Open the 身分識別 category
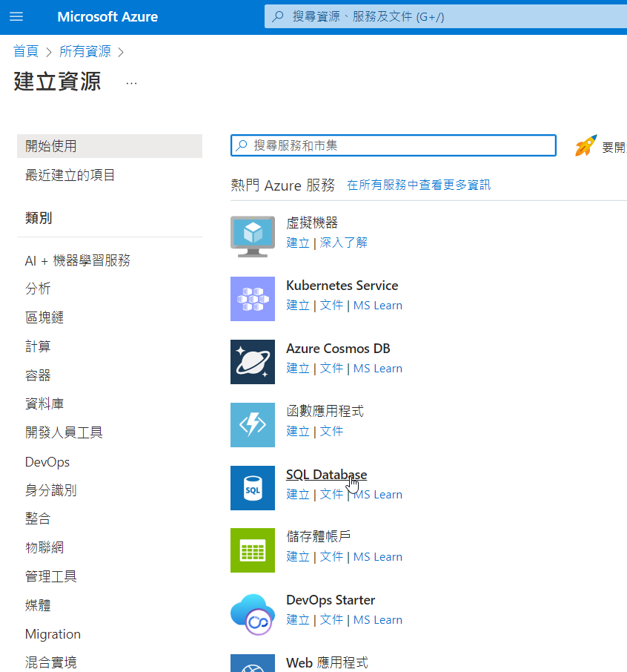 (50, 490)
